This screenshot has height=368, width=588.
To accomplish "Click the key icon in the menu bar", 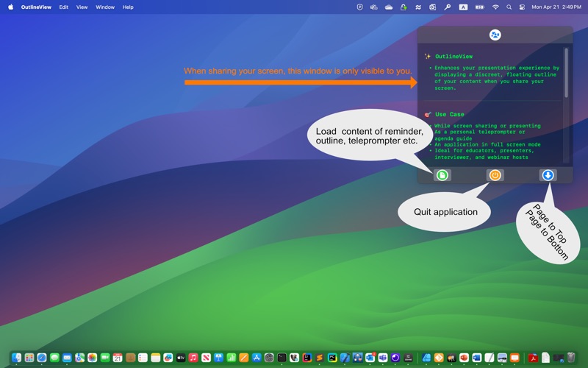I will tap(448, 7).
